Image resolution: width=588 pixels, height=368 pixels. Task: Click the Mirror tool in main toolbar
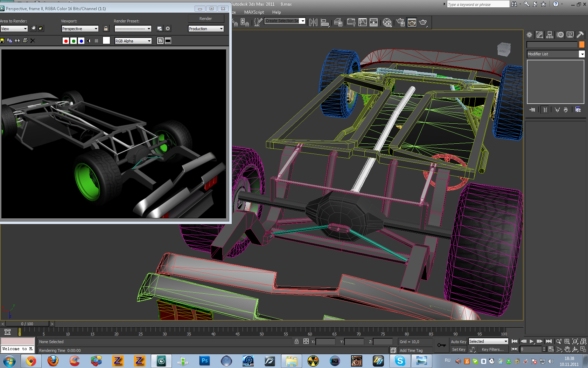313,22
